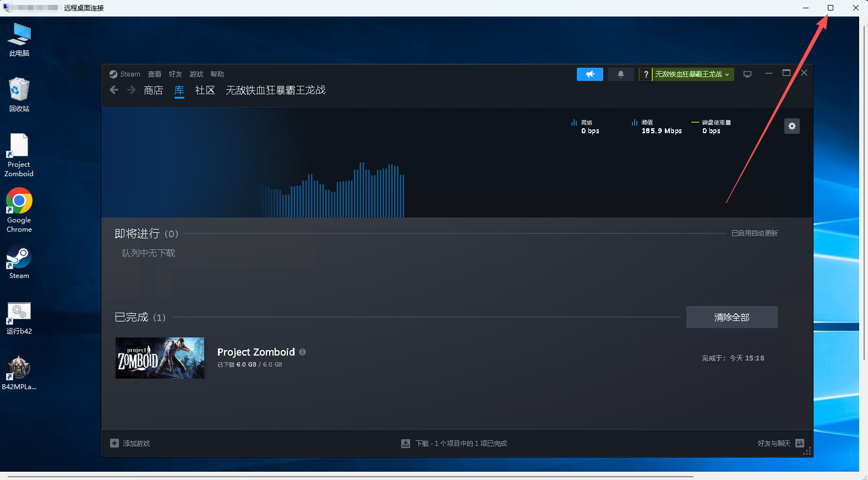The height and width of the screenshot is (480, 868).
Task: Open the 查看 menu
Action: (154, 74)
